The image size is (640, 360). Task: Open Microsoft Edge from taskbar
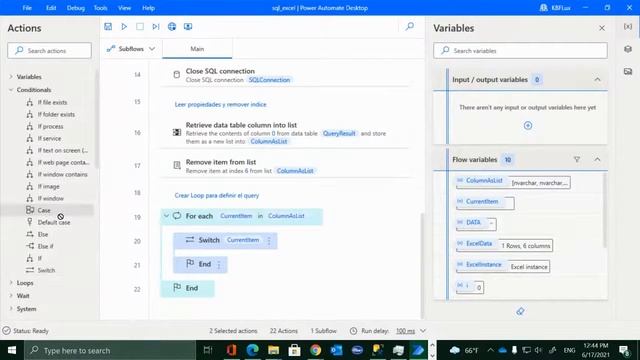pos(253,350)
